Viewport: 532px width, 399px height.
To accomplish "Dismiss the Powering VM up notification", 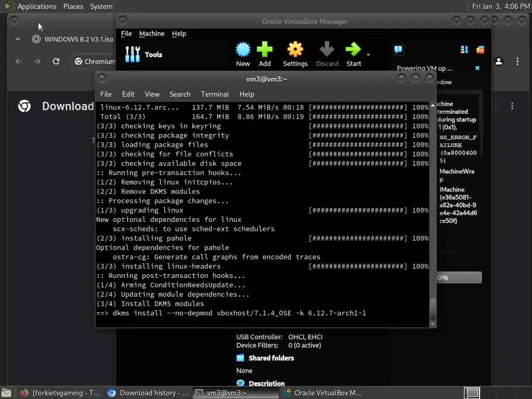I will tap(477, 68).
